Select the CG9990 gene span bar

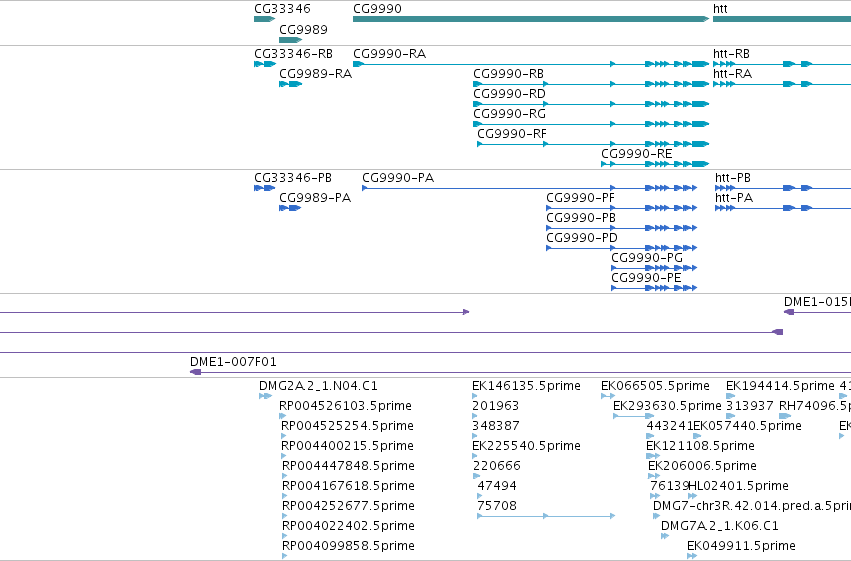click(x=531, y=19)
